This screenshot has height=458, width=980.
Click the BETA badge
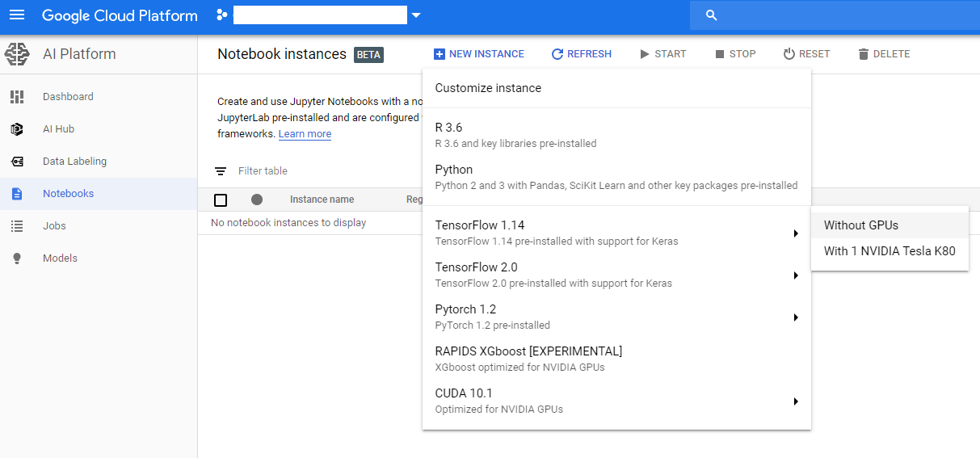click(368, 55)
